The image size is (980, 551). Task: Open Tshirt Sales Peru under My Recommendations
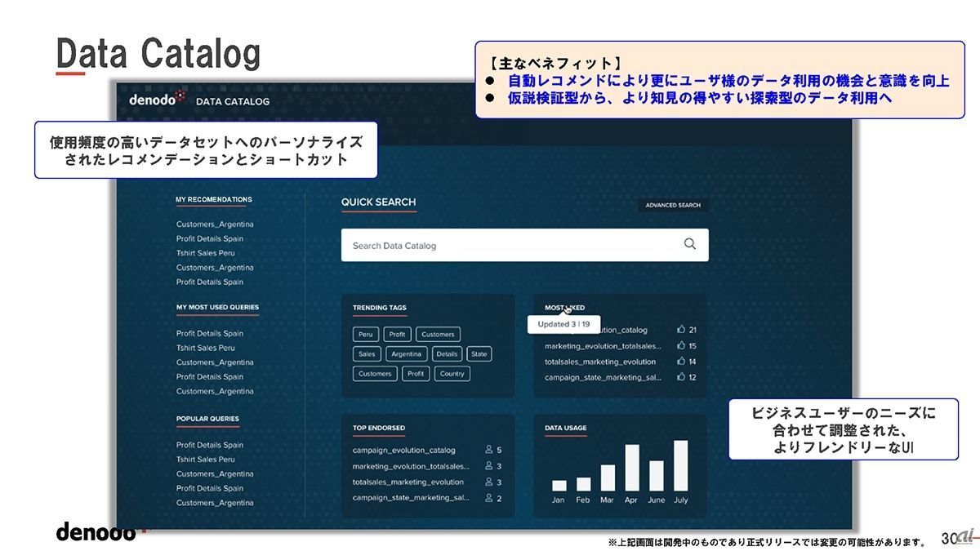point(206,253)
